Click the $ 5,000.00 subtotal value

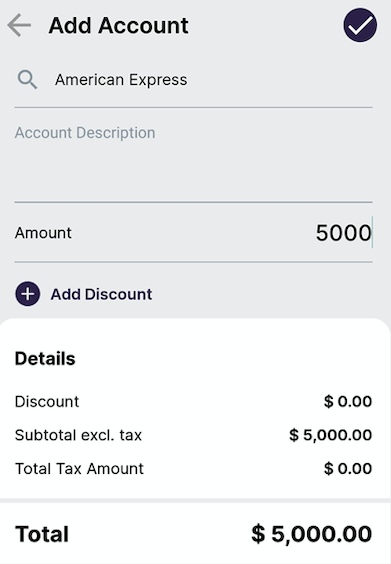pyautogui.click(x=331, y=435)
